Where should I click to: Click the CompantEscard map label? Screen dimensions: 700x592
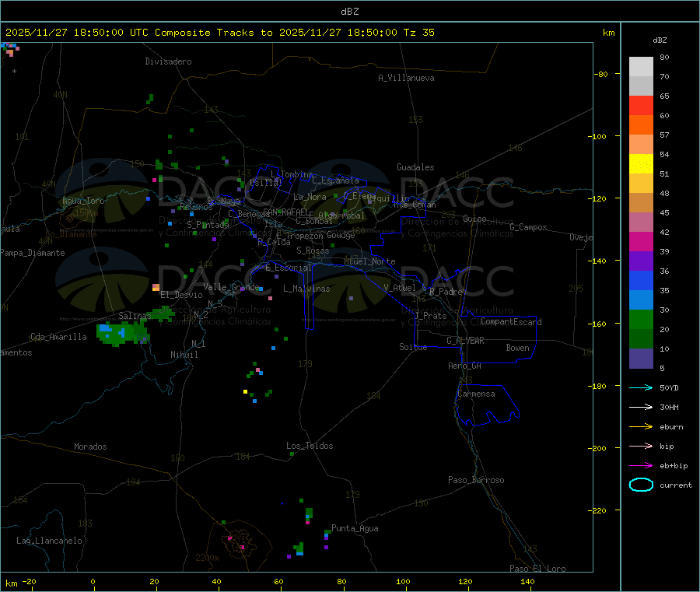click(511, 322)
